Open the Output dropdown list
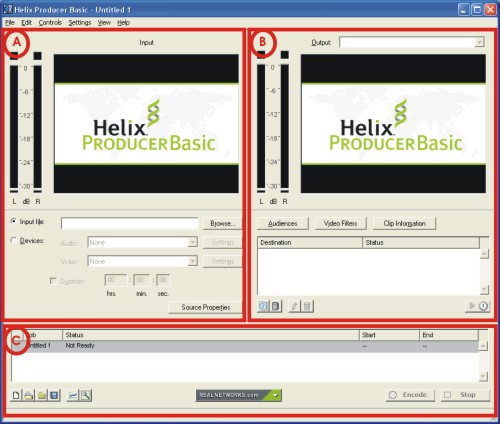The image size is (500, 424). [x=479, y=42]
